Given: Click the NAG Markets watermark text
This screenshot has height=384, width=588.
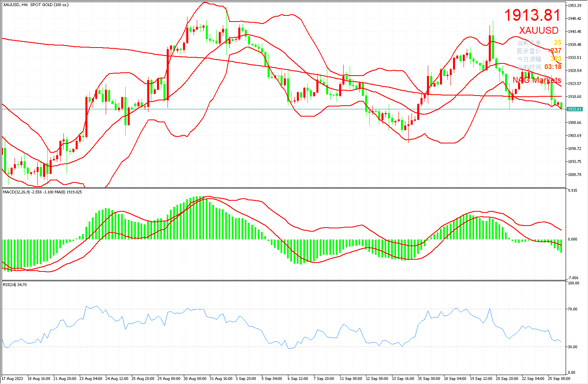Looking at the screenshot, I should click(537, 80).
